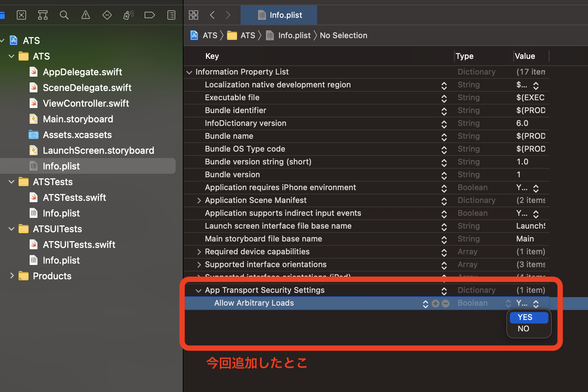Open the Issue navigator
The image size is (588, 392).
[86, 15]
